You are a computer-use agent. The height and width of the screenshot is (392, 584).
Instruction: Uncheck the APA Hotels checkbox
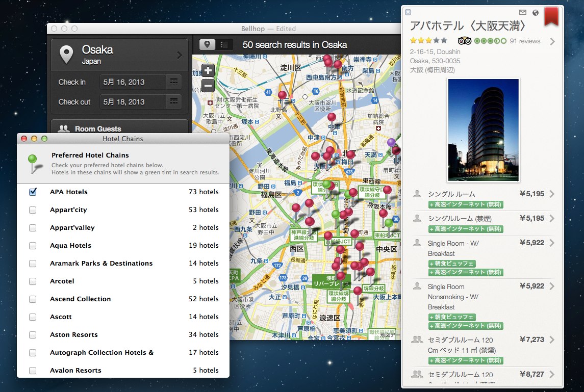pyautogui.click(x=33, y=192)
